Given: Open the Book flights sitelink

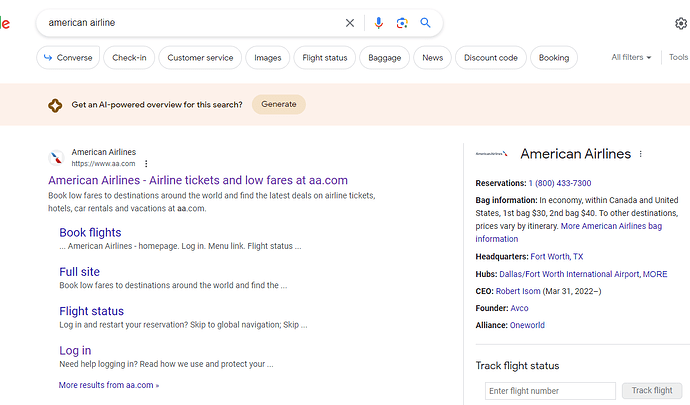Looking at the screenshot, I should coord(90,232).
